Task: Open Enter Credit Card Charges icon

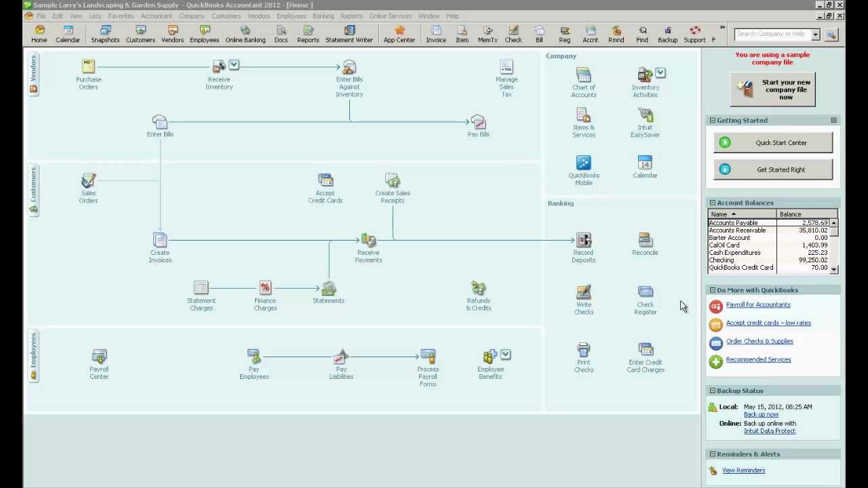Action: coord(645,350)
